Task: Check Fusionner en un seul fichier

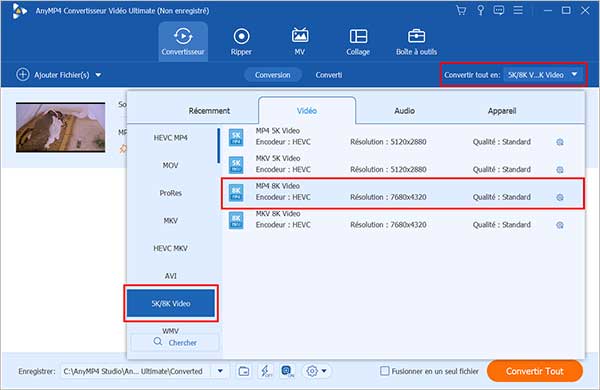Action: coord(385,371)
